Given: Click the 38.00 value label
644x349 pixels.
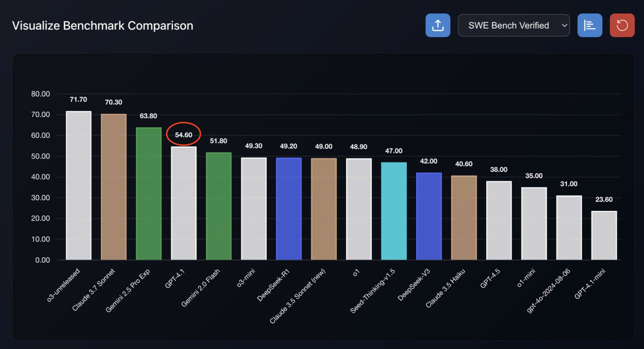Looking at the screenshot, I should point(499,169).
